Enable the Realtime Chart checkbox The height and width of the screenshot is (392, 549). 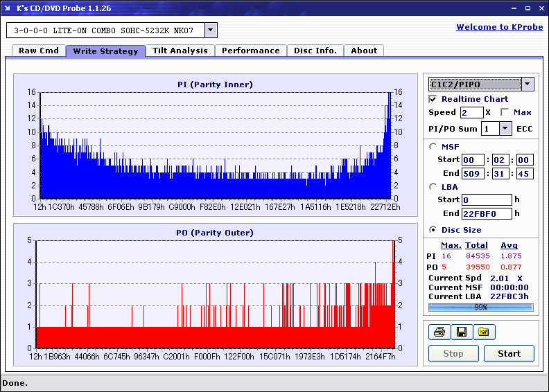point(433,99)
